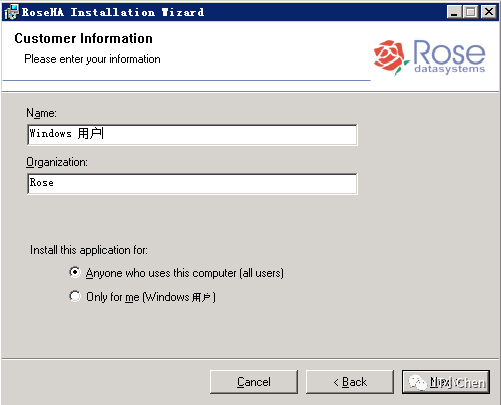Proceed using the Next button
The image size is (501, 405).
446,382
